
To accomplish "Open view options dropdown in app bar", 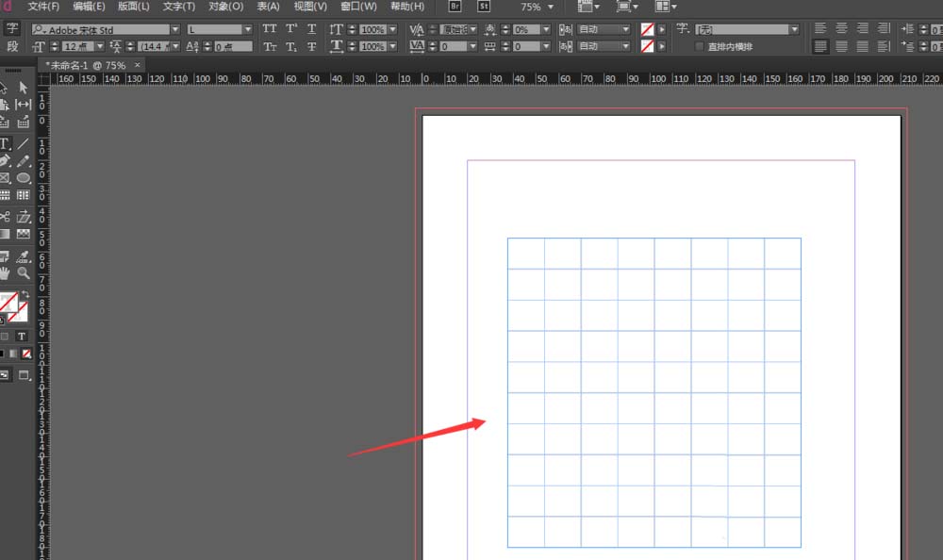I will click(x=588, y=7).
